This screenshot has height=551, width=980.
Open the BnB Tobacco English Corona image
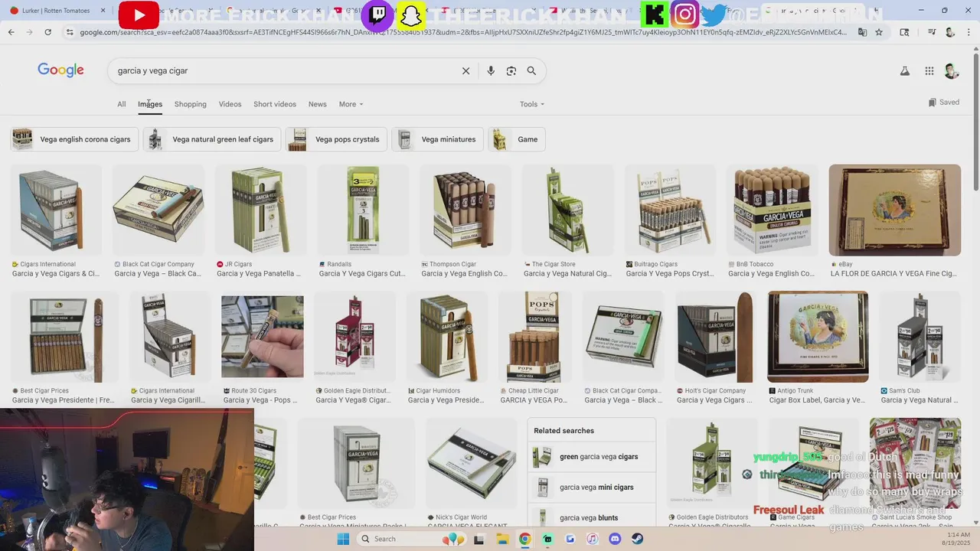point(772,210)
